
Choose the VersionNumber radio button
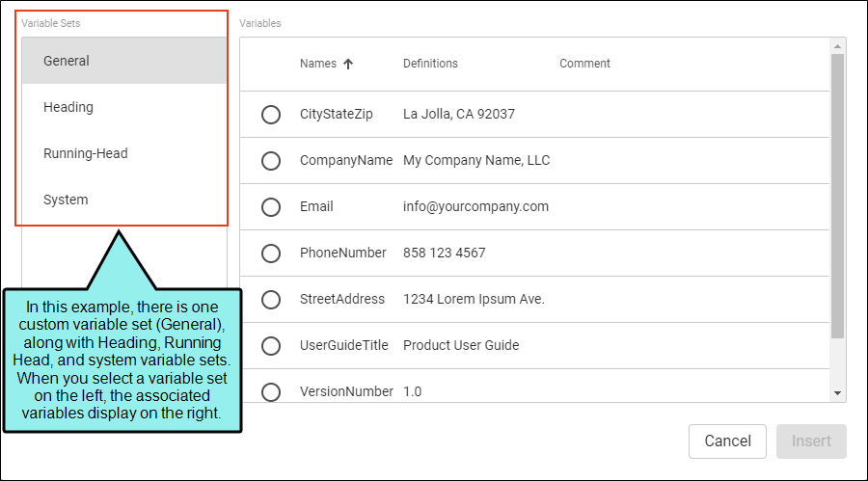click(271, 391)
